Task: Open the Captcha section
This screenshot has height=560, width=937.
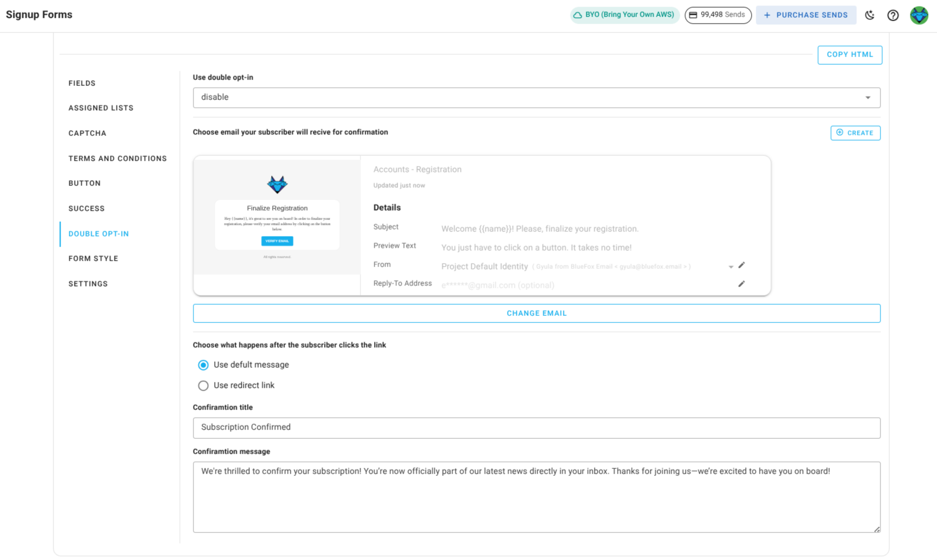Action: (x=87, y=134)
